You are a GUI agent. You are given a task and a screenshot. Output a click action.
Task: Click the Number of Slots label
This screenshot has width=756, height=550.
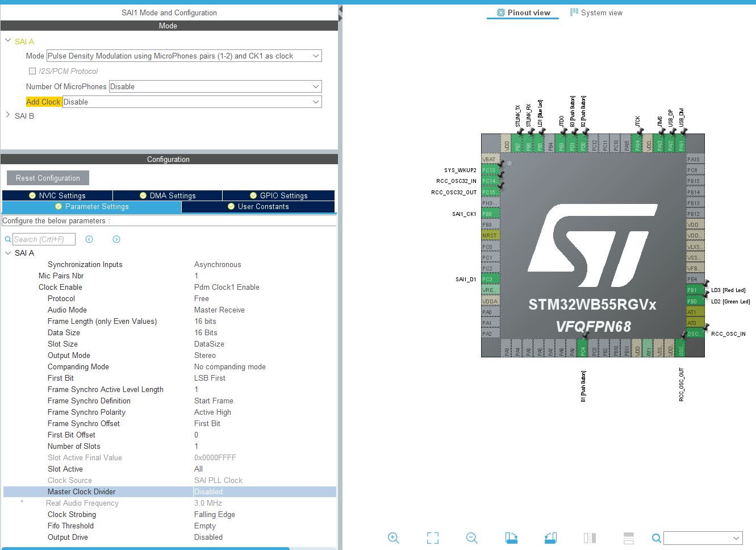pyautogui.click(x=74, y=446)
